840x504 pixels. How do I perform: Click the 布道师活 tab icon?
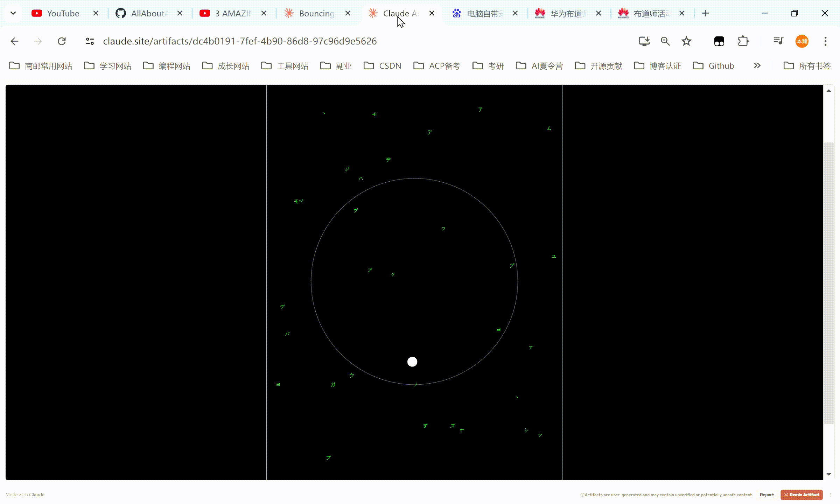pos(623,13)
